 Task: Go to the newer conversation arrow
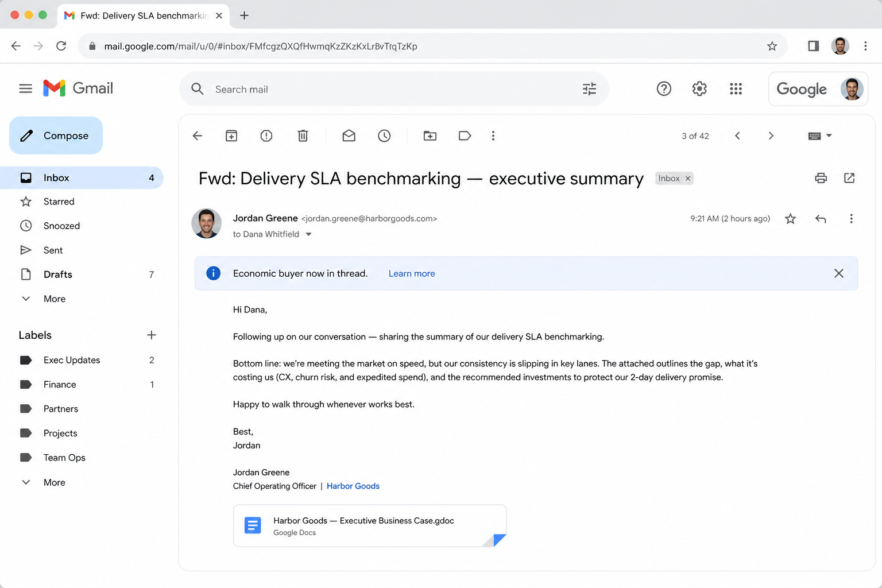(x=737, y=136)
